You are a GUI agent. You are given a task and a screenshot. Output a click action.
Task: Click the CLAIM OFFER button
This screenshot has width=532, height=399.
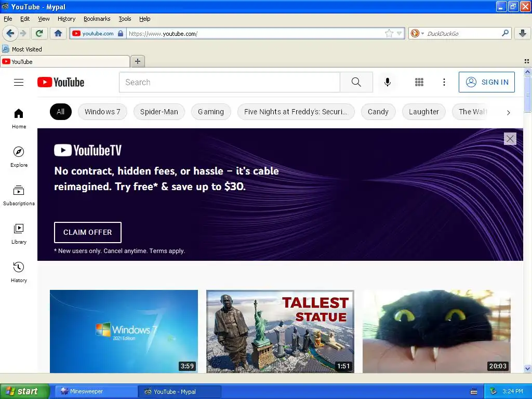pos(87,232)
